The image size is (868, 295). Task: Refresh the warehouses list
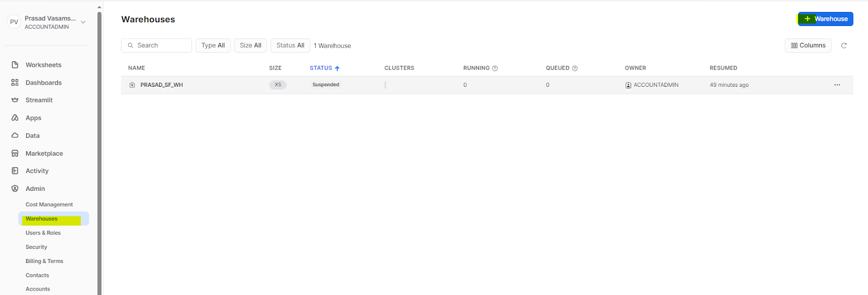(844, 46)
